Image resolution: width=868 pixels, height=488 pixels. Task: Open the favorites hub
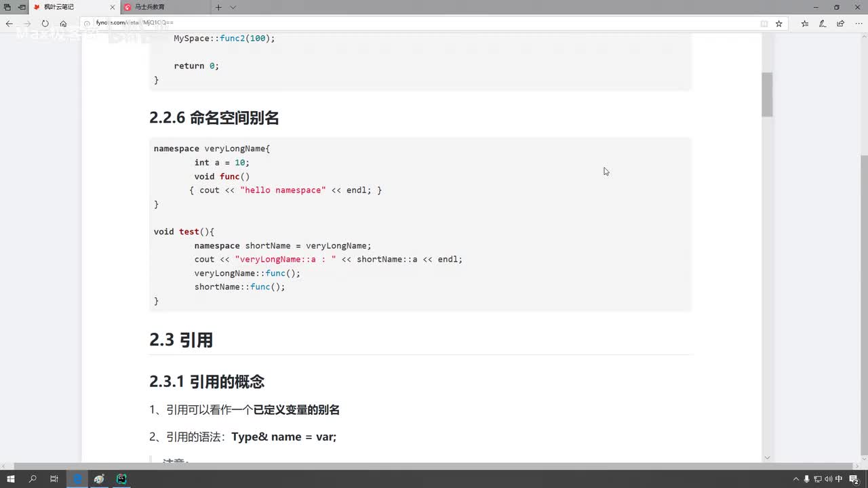[805, 23]
